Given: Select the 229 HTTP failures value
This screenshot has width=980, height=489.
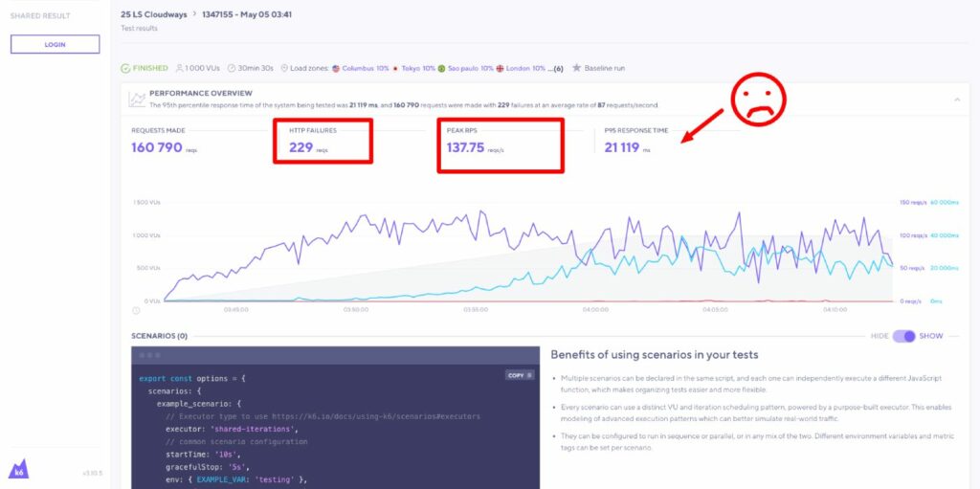Looking at the screenshot, I should 301,147.
